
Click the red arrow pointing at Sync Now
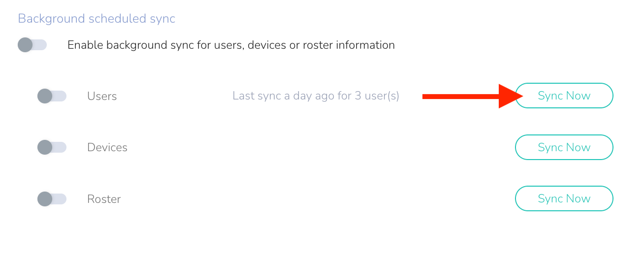pyautogui.click(x=468, y=96)
